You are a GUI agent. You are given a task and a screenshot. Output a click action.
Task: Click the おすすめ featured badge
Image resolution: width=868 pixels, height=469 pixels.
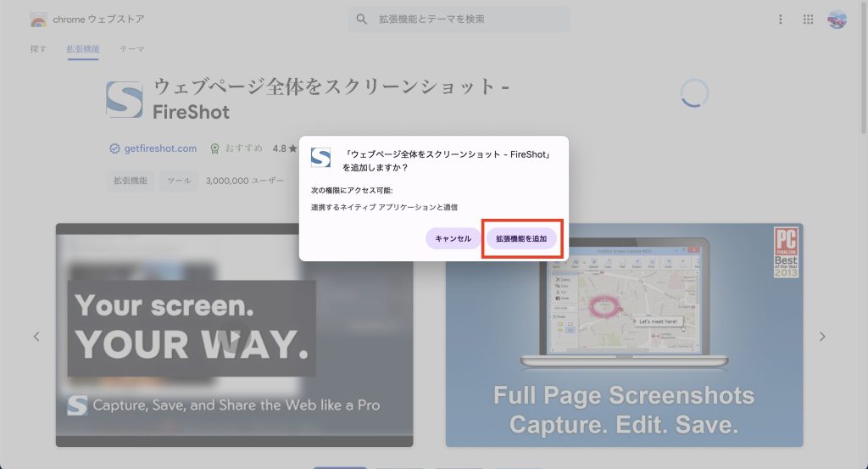236,148
